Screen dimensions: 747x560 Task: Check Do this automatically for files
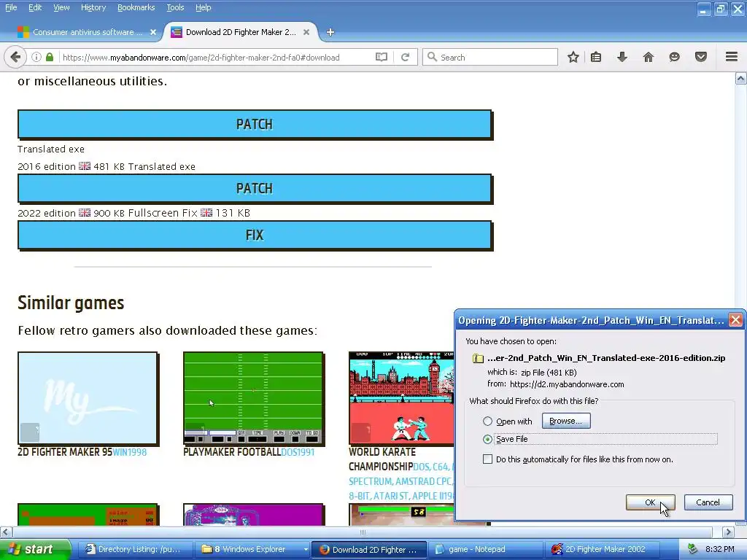487,459
